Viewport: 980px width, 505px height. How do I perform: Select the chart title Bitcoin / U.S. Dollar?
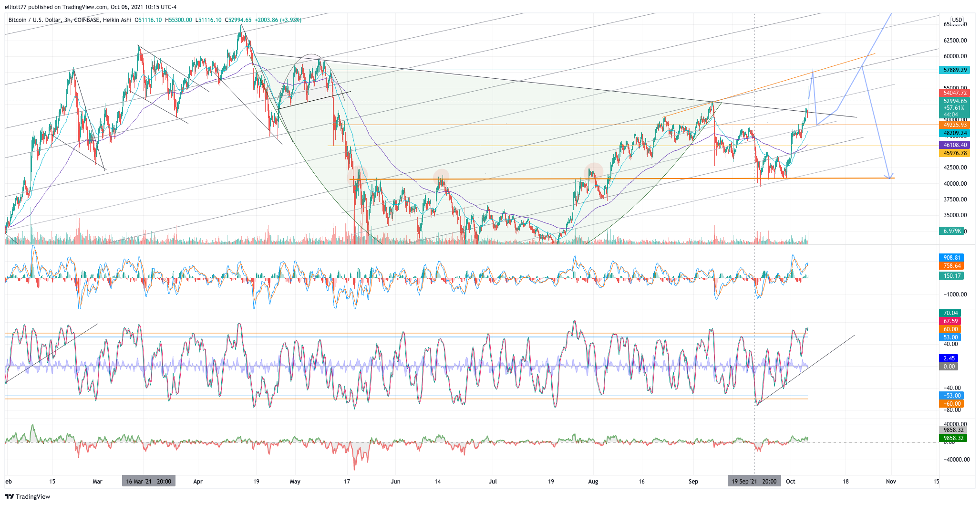click(34, 20)
